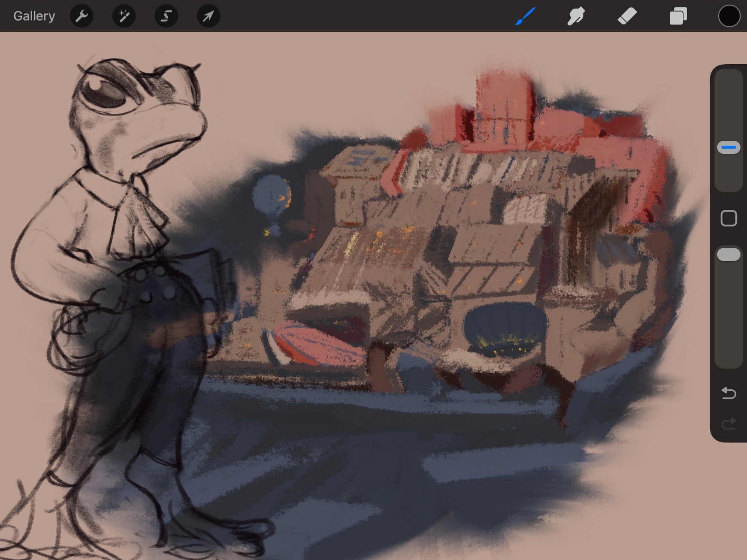
Task: Open the Layers panel
Action: pos(678,16)
